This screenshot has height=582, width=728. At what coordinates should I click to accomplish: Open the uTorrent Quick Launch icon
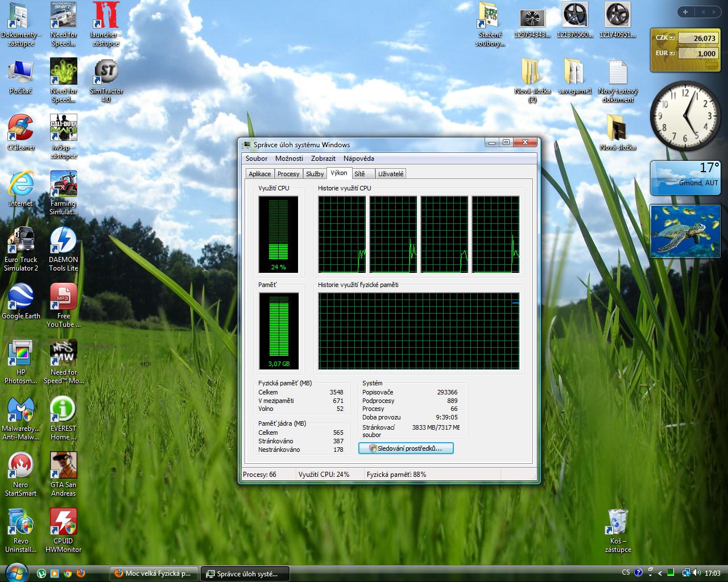42,573
